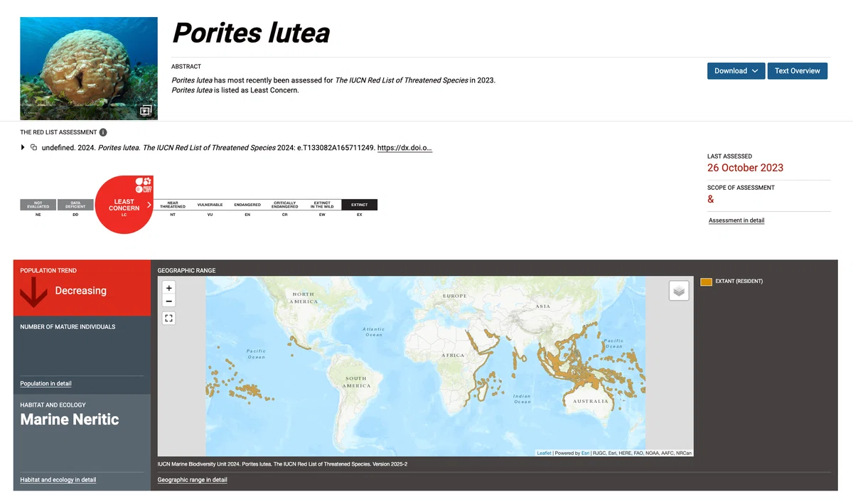853x504 pixels.
Task: Open the Assessment in detail link
Action: click(x=736, y=220)
